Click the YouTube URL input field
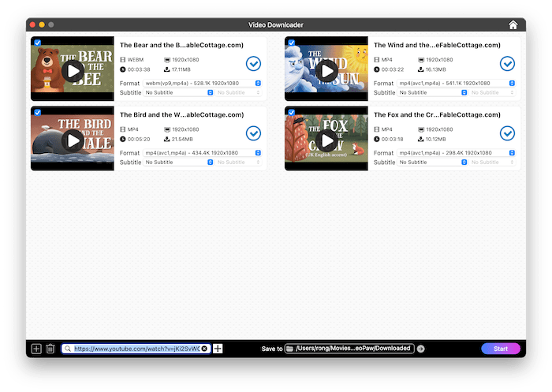The width and height of the screenshot is (552, 392). [x=134, y=349]
